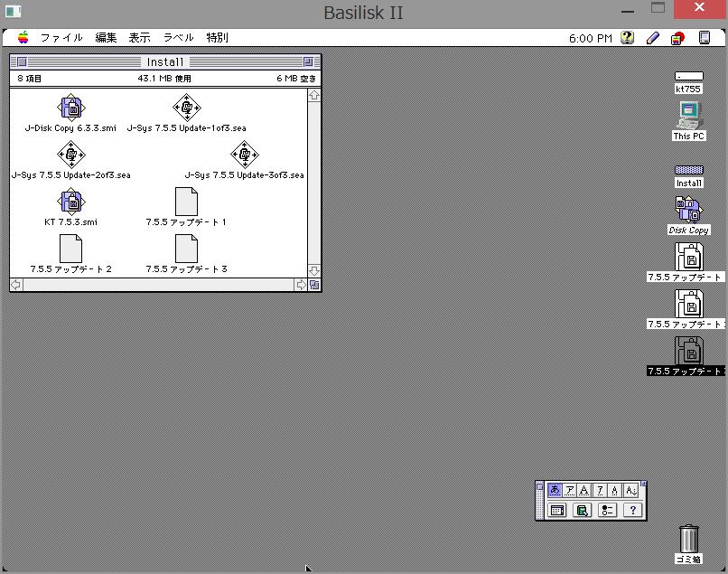The width and height of the screenshot is (728, 574).
Task: Select the ゴミ箱 trash can icon
Action: point(688,538)
